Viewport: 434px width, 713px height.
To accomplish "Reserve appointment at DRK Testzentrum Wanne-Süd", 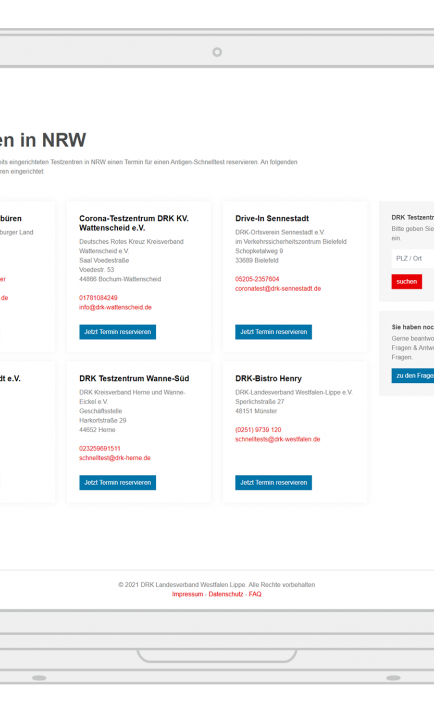I will (117, 482).
